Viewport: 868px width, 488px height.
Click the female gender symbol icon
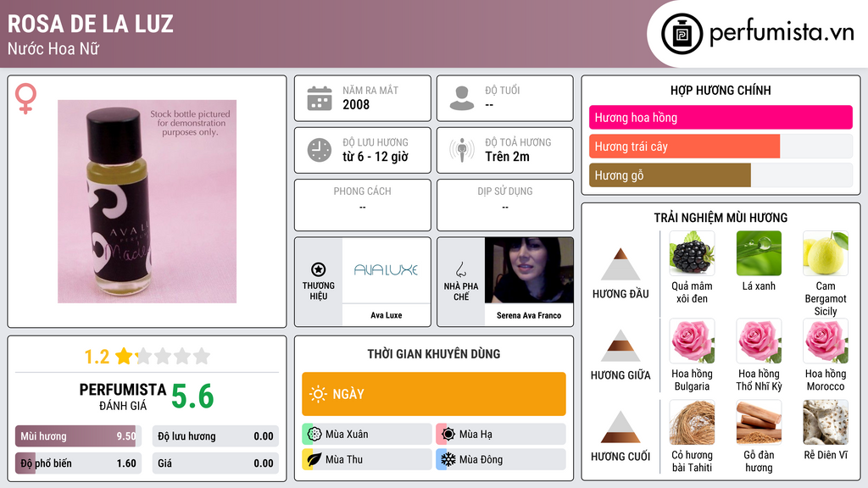pos(25,98)
